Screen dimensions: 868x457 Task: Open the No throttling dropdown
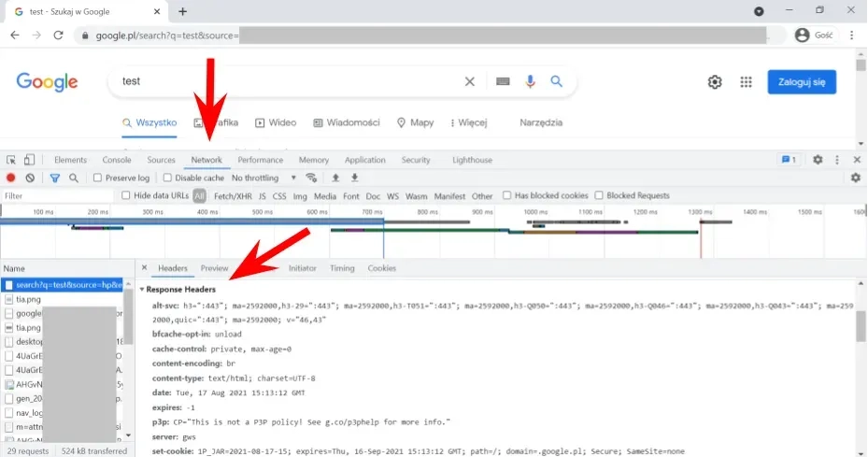(263, 178)
